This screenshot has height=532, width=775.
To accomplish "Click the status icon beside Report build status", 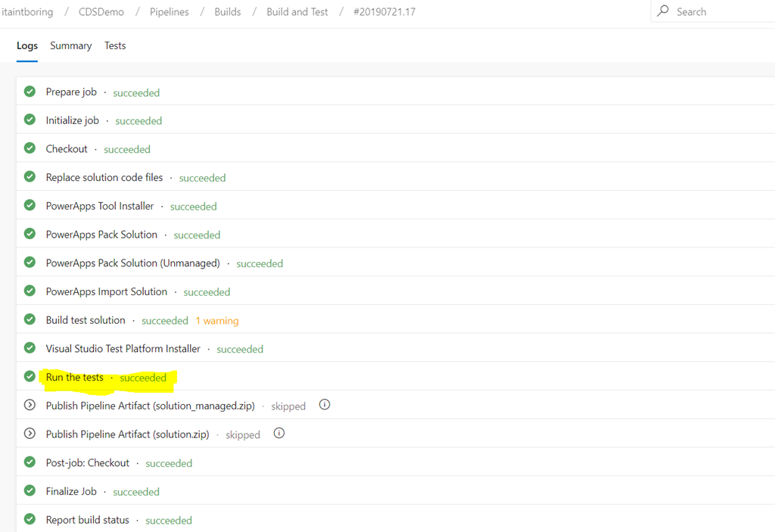I will [30, 519].
